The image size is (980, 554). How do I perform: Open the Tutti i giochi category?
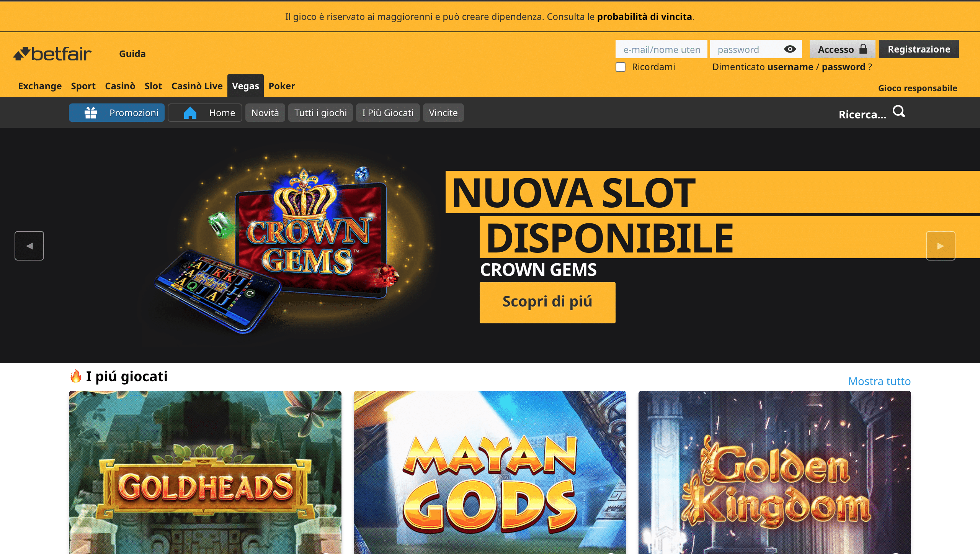[320, 113]
